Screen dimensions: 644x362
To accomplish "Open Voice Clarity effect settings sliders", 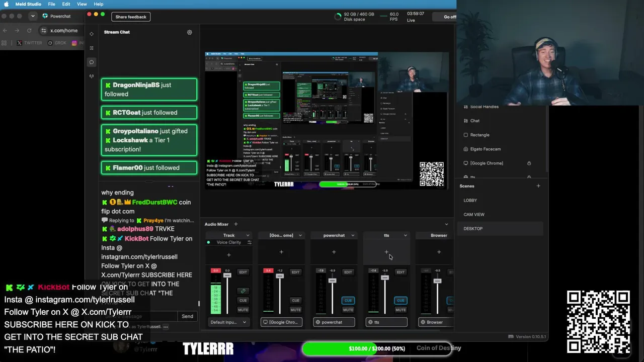I will coord(249,242).
